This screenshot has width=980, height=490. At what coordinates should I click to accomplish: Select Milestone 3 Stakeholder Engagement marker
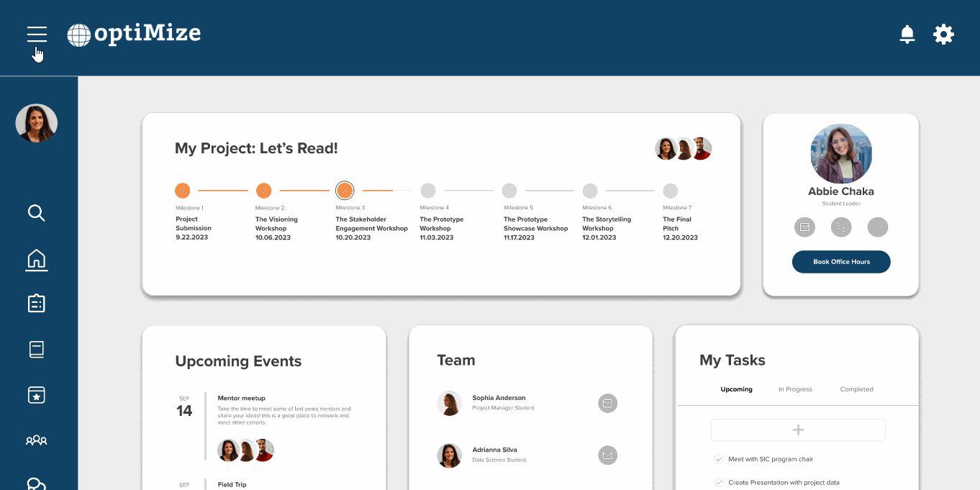(x=345, y=191)
